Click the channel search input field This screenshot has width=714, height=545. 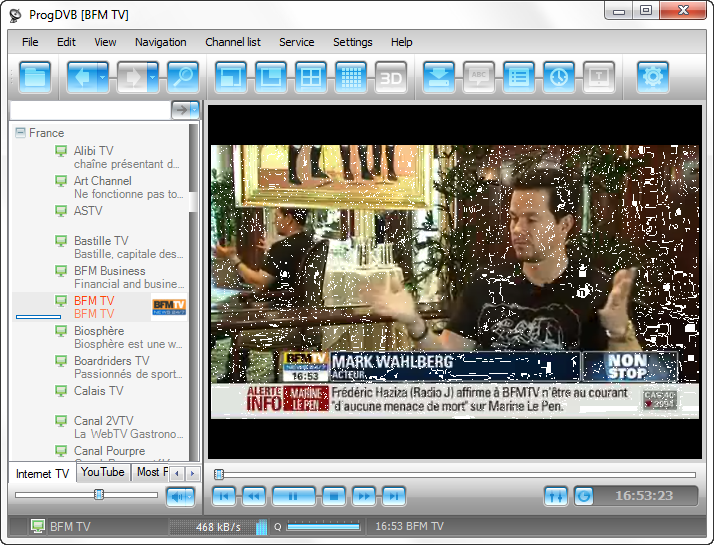90,110
